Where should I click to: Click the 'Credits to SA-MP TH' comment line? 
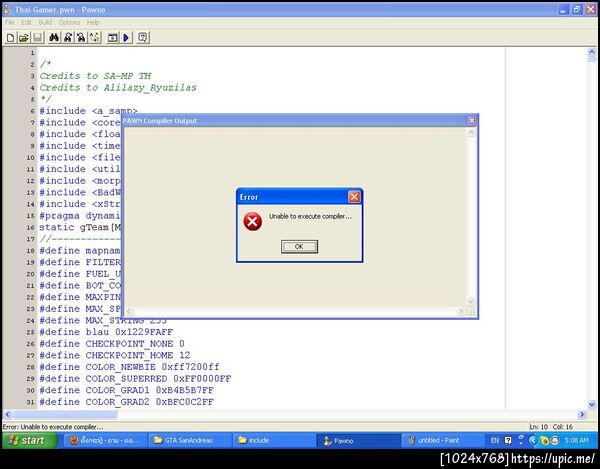[x=95, y=76]
